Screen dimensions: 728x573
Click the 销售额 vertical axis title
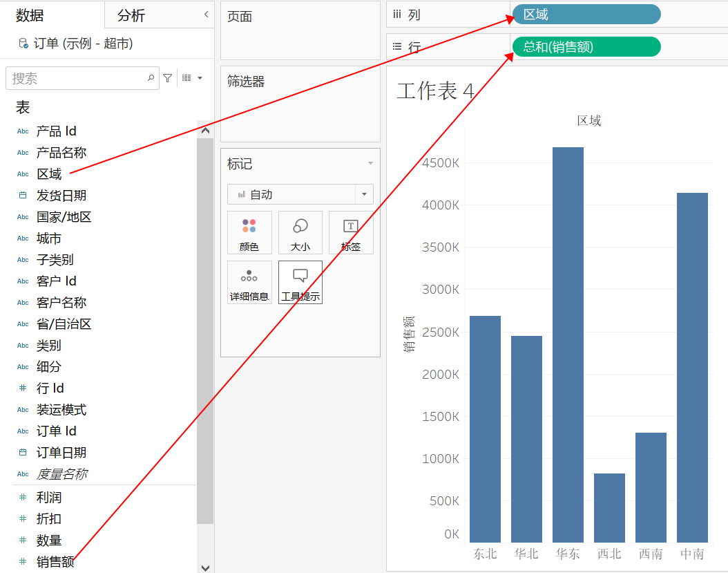click(x=409, y=334)
